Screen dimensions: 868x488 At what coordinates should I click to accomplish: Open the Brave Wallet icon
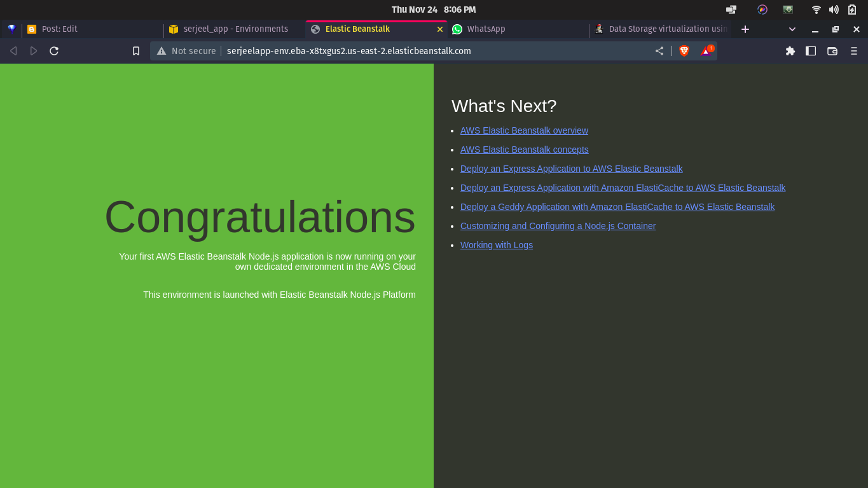tap(832, 51)
